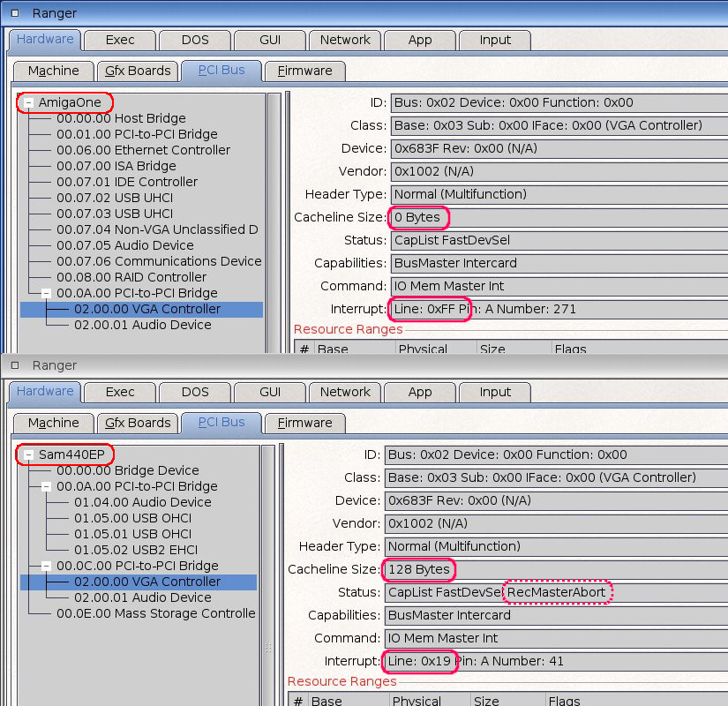
Task: Collapse the AmigaOne tree root
Action: pyautogui.click(x=29, y=102)
